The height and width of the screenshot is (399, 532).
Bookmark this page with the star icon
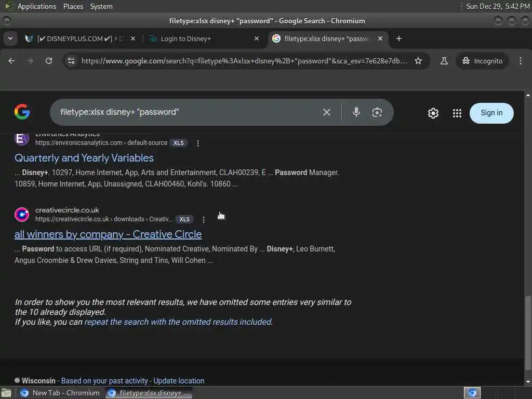[418, 61]
